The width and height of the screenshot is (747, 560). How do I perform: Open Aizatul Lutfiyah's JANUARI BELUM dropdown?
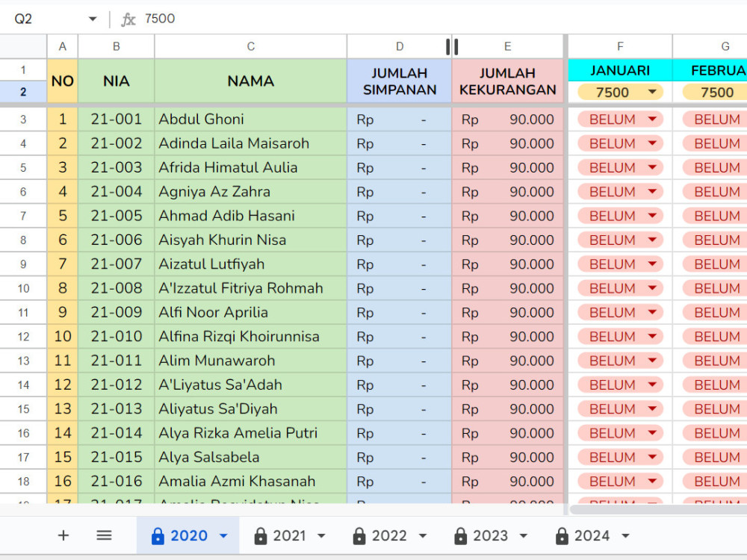[x=620, y=264]
